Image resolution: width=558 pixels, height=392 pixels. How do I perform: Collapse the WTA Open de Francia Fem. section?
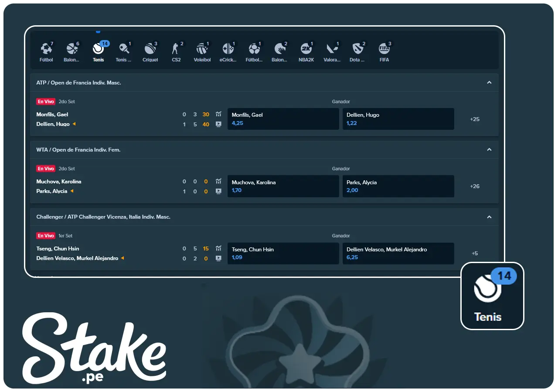tap(489, 149)
